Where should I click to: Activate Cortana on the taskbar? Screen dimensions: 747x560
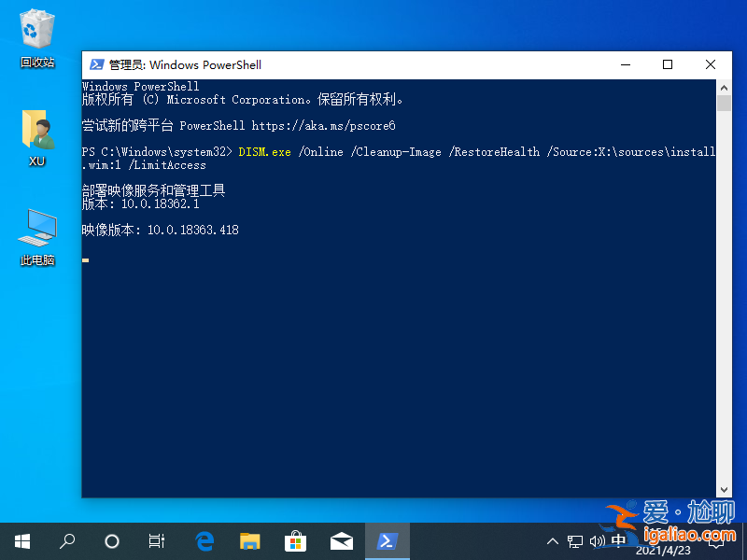[x=111, y=541]
